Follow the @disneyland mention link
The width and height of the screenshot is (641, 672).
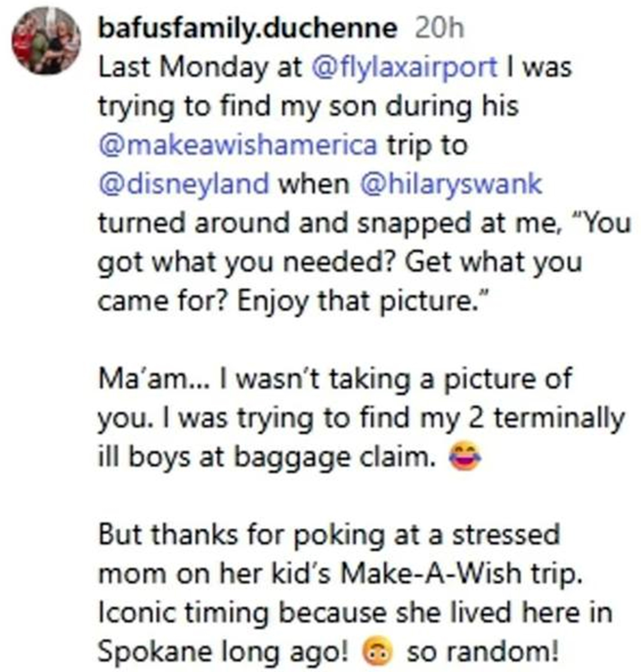184,184
